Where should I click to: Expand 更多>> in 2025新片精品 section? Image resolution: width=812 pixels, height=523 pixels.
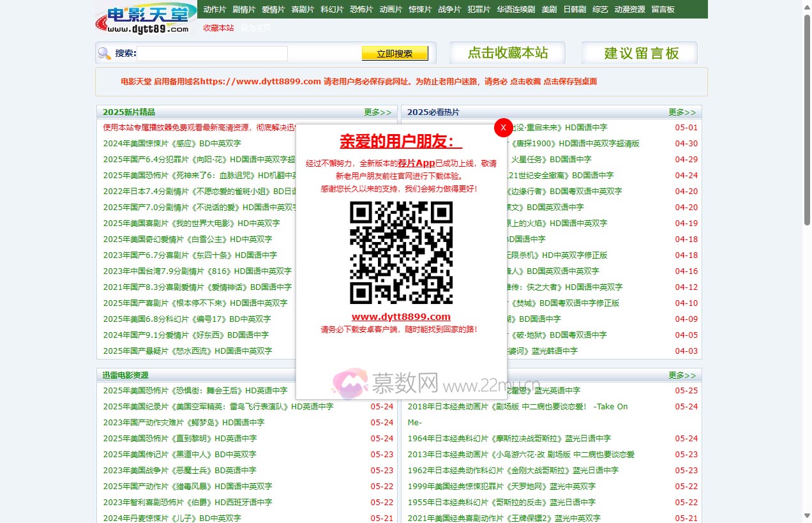click(x=378, y=112)
